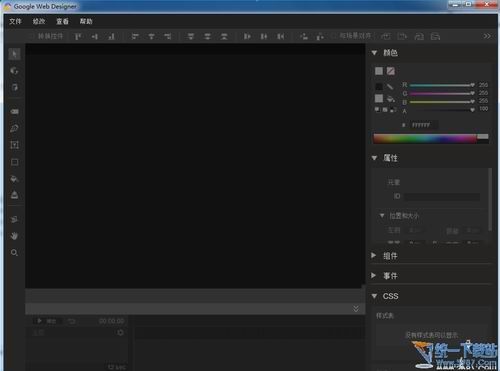Select the Rectangle shape tool
500x371 pixels.
pyautogui.click(x=14, y=162)
